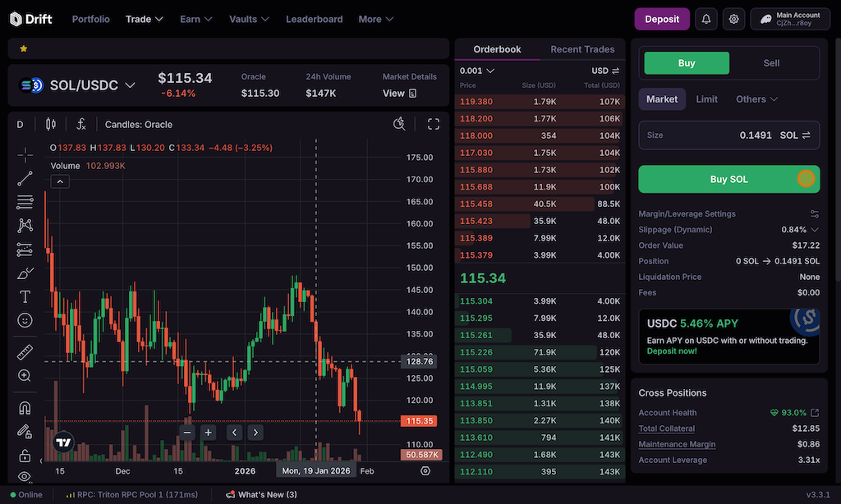Open settings gear in top bar
The width and height of the screenshot is (841, 504).
click(734, 19)
